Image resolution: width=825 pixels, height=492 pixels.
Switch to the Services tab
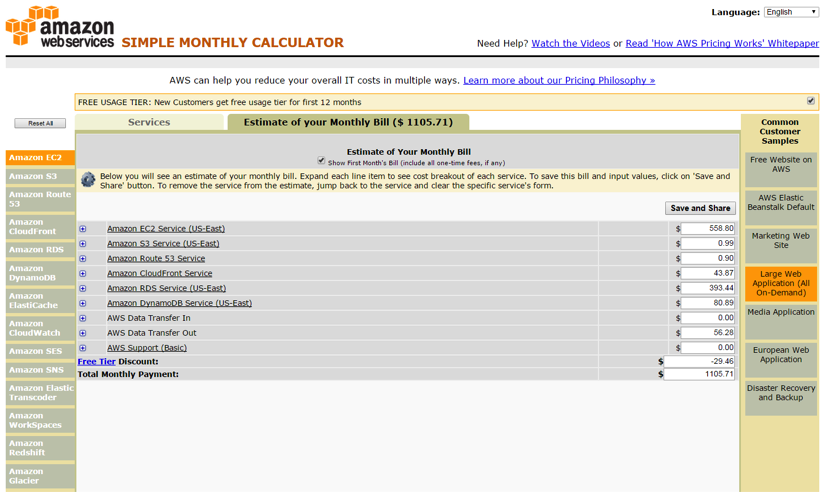tap(149, 122)
